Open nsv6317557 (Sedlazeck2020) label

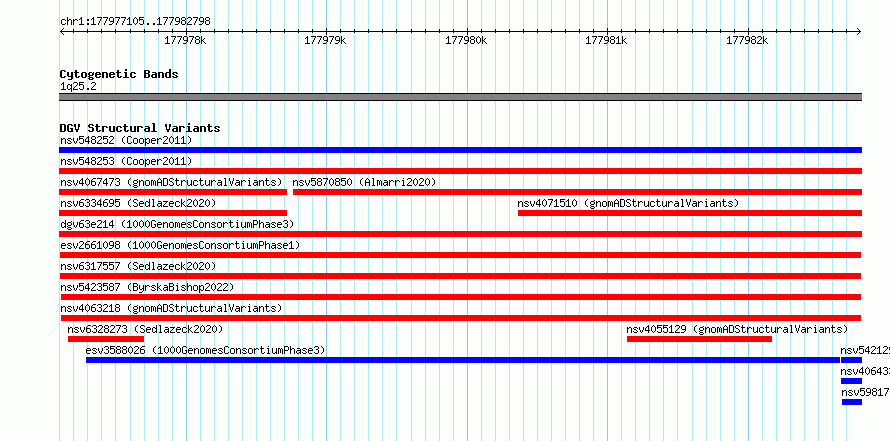click(x=138, y=266)
